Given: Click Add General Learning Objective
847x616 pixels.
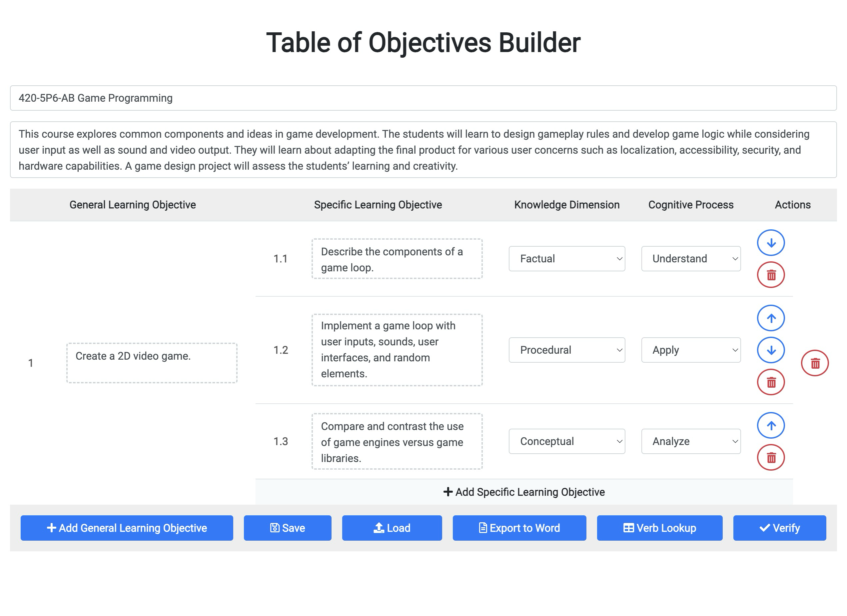Looking at the screenshot, I should [127, 528].
